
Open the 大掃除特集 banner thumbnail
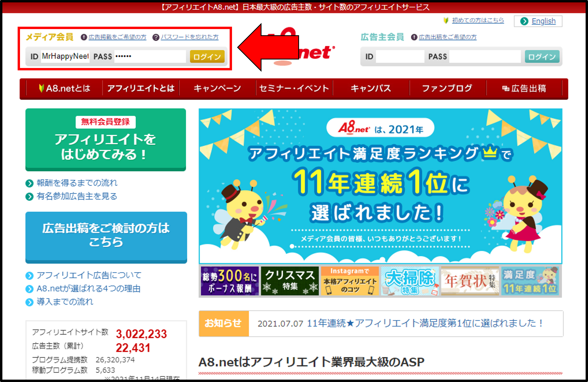click(409, 281)
